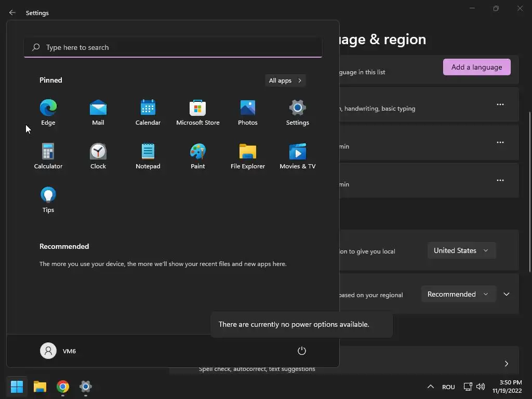Start the Calculator app
Viewport: 532px width, 399px height.
point(48,156)
